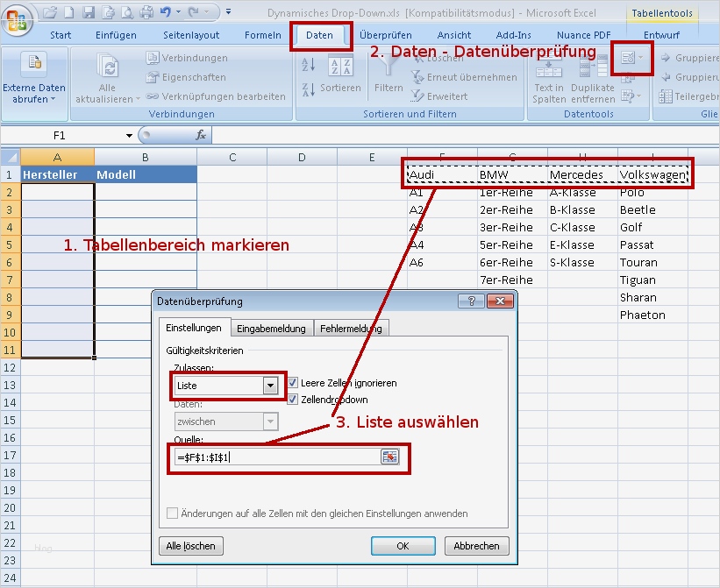The image size is (720, 588).
Task: Sort ascending A to Z
Action: coord(308,65)
